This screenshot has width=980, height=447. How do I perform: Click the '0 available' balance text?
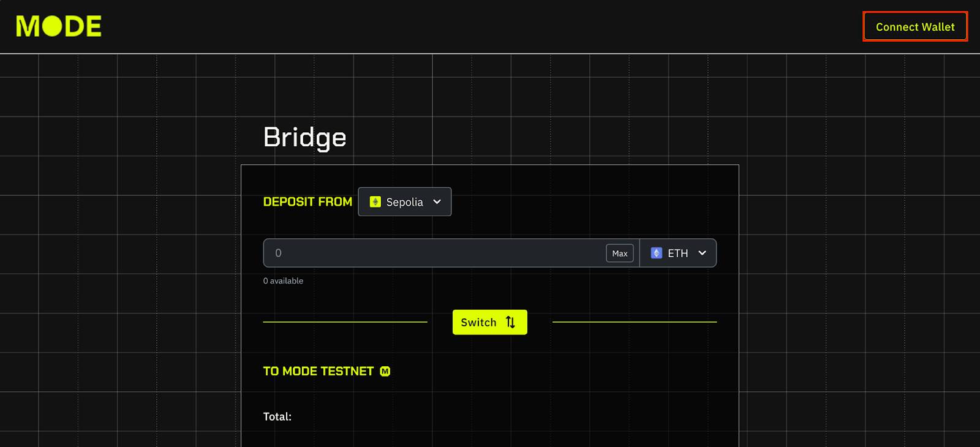click(283, 280)
